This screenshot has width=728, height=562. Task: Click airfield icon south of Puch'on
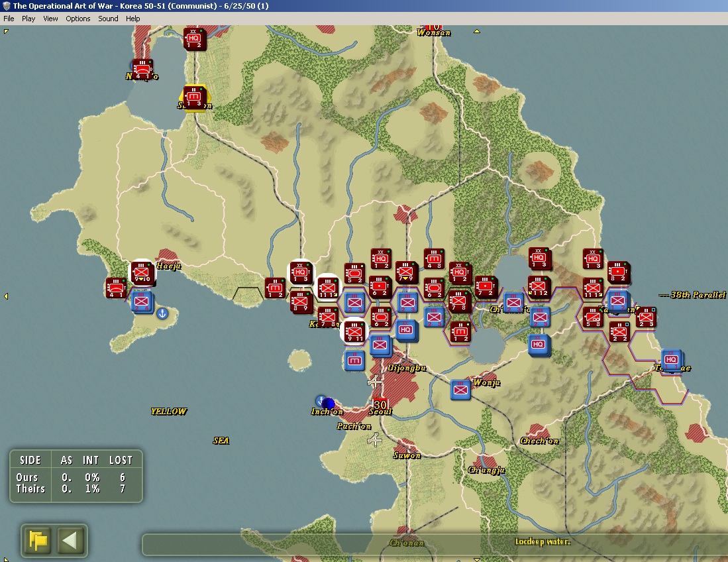coord(375,439)
